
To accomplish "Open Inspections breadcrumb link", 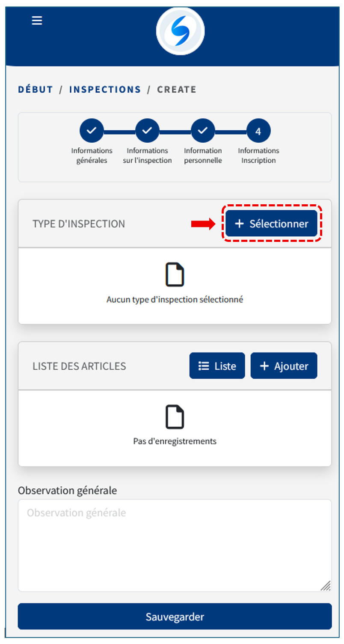I will [105, 90].
